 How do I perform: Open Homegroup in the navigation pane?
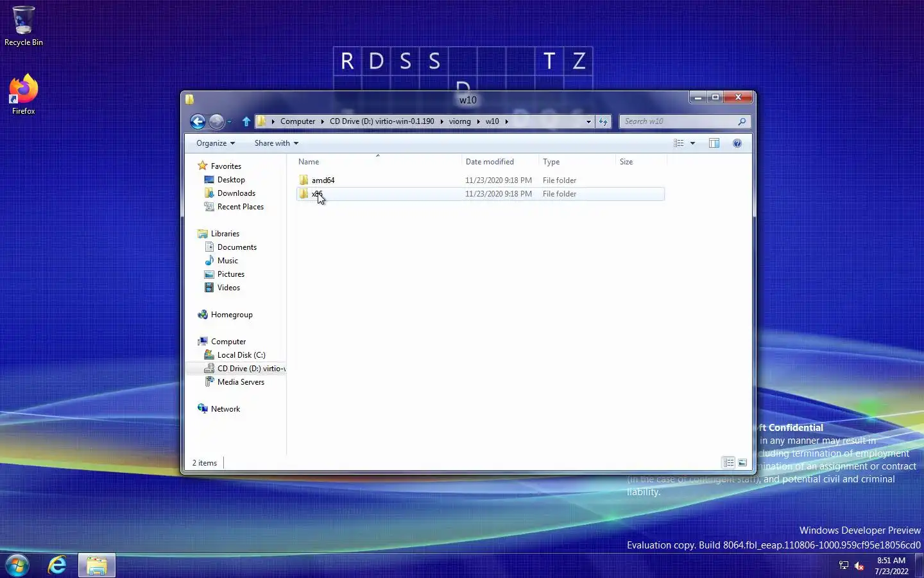coord(232,315)
